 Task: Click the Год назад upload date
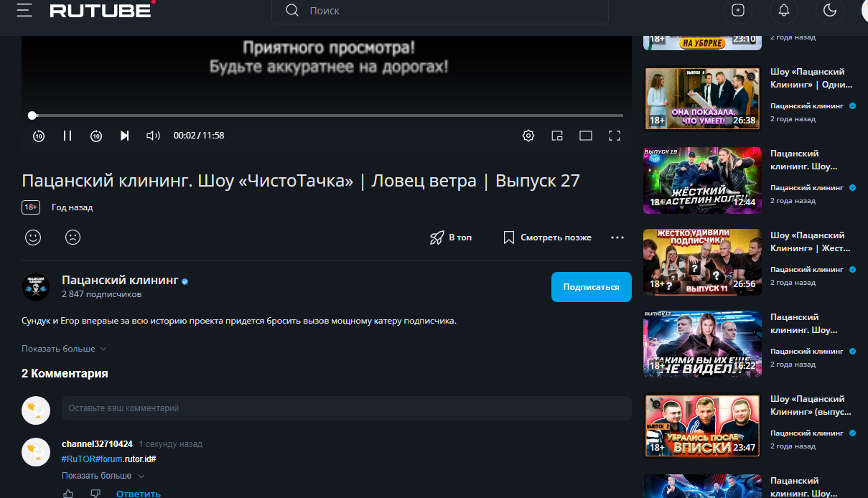point(72,207)
